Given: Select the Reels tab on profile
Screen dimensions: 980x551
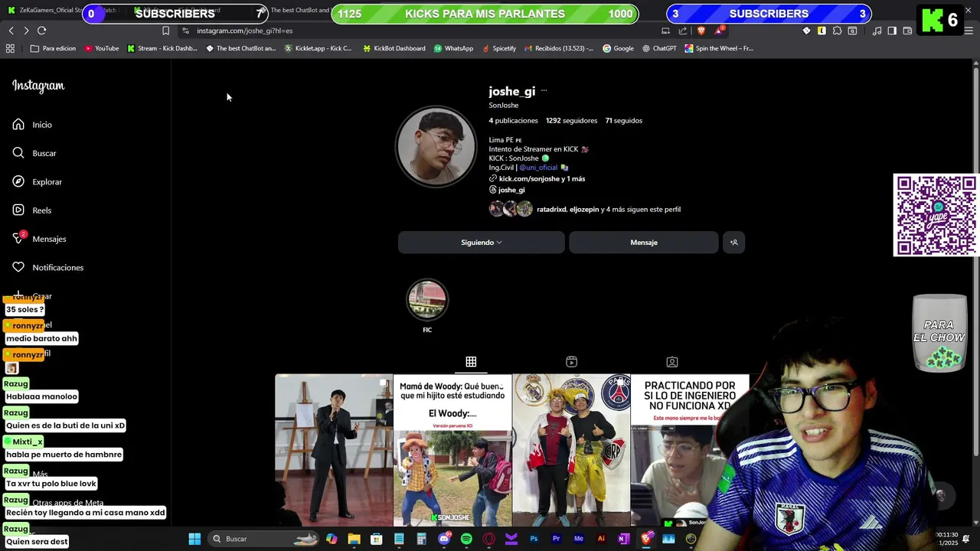Looking at the screenshot, I should click(x=571, y=361).
